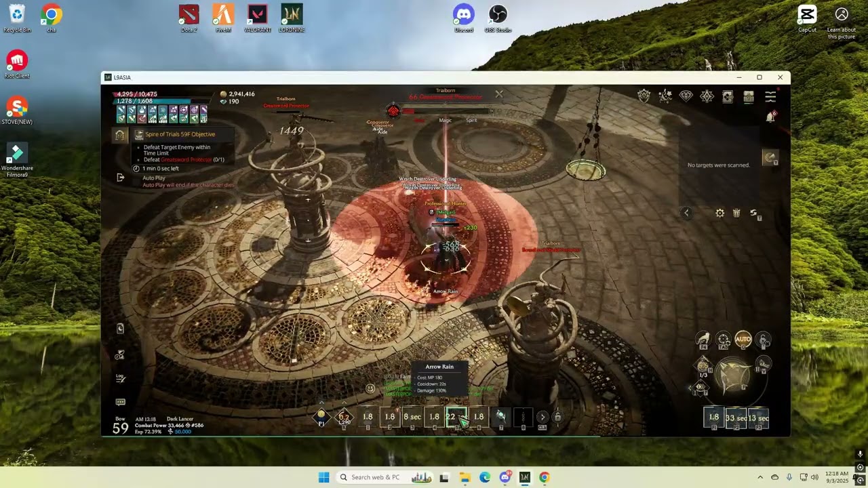Toggle the hotbar lock icon
The image size is (868, 488).
click(557, 417)
